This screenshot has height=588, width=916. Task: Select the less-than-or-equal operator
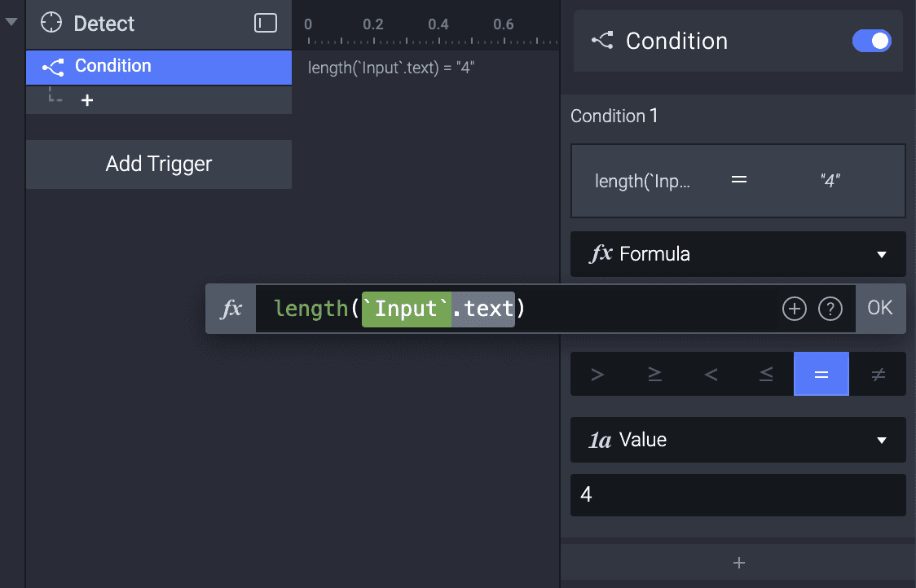click(766, 374)
